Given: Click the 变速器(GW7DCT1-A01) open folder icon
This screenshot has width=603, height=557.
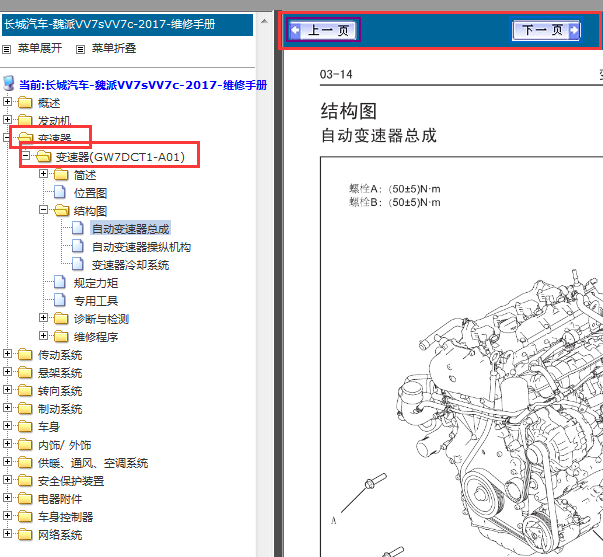Looking at the screenshot, I should click(x=43, y=157).
